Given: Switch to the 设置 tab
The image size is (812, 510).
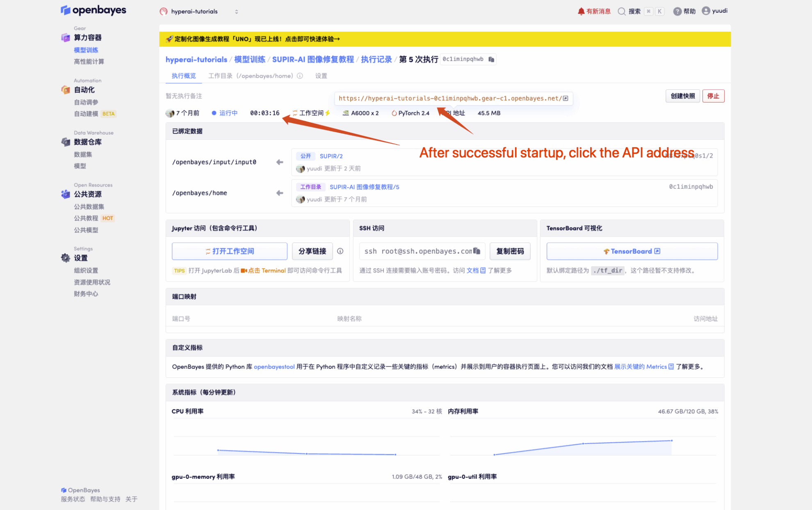Looking at the screenshot, I should point(321,76).
